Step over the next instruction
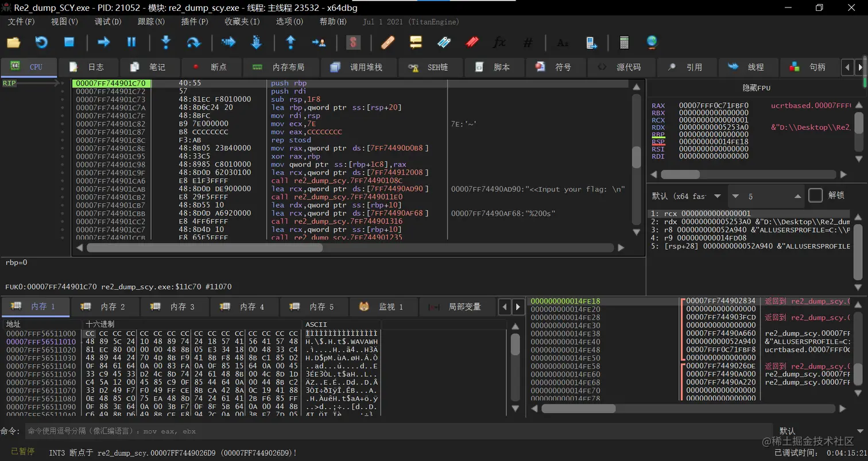This screenshot has height=461, width=868. pos(193,42)
